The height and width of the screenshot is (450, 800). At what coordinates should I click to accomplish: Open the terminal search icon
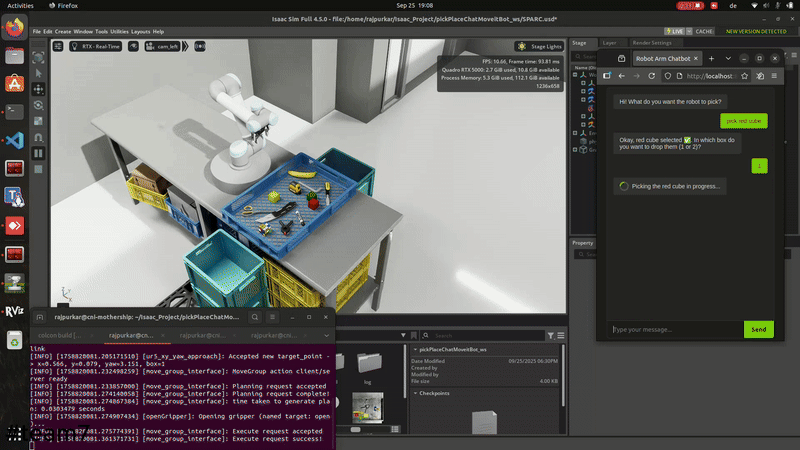coord(255,317)
